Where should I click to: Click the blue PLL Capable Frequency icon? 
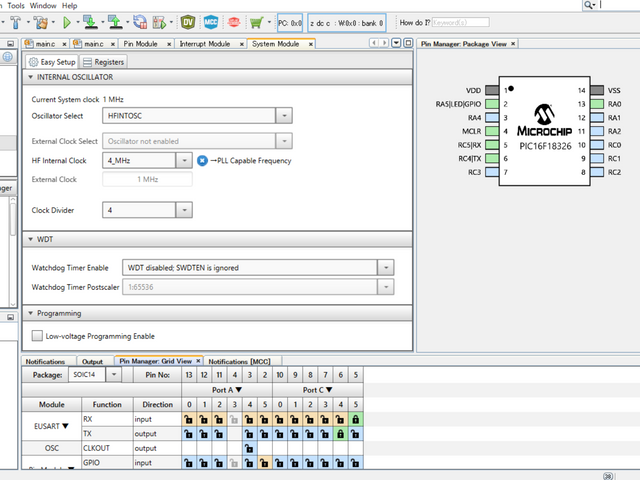[202, 160]
